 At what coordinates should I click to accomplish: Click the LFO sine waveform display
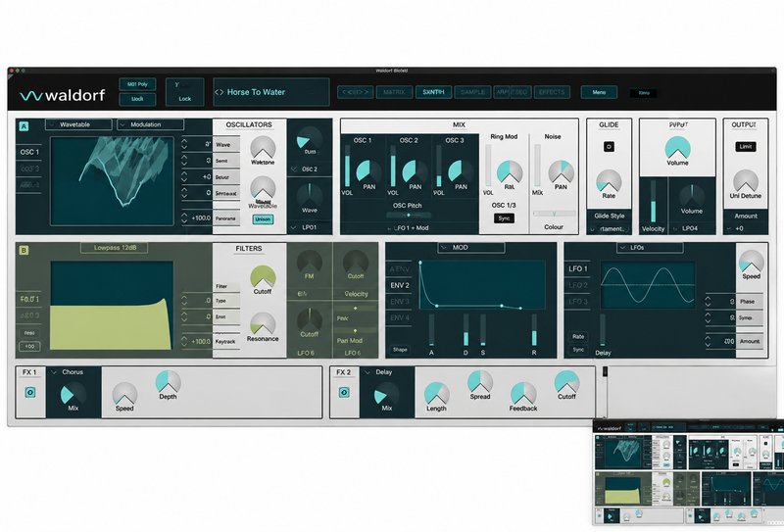point(648,284)
